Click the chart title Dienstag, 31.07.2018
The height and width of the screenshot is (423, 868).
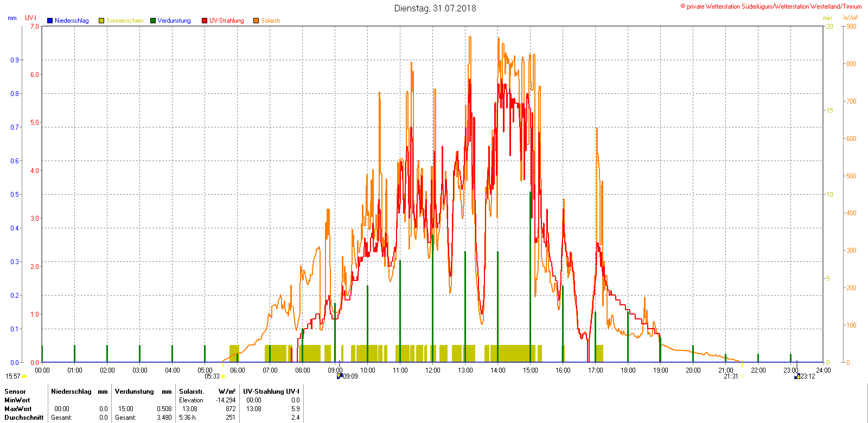click(435, 8)
